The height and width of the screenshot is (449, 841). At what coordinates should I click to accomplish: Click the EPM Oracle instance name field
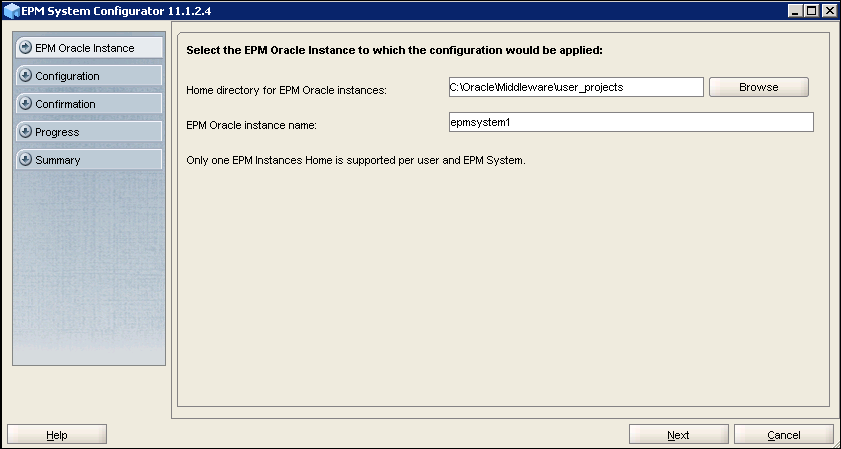(x=631, y=122)
